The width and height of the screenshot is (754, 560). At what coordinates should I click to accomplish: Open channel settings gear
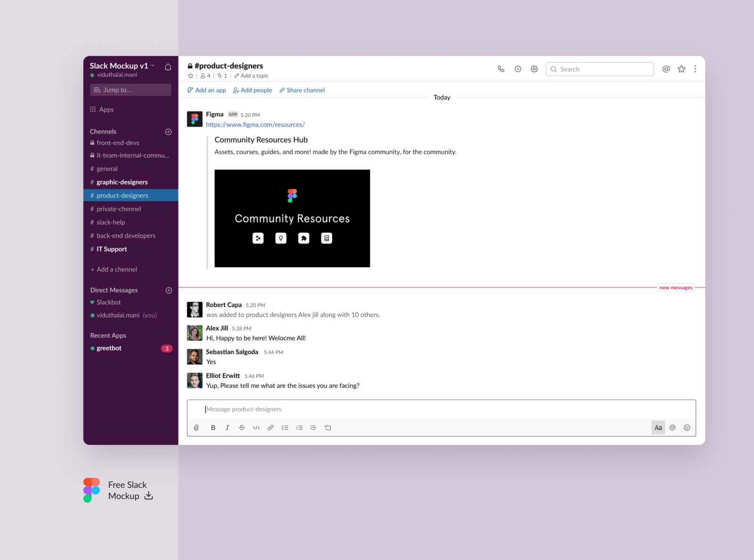tap(534, 69)
